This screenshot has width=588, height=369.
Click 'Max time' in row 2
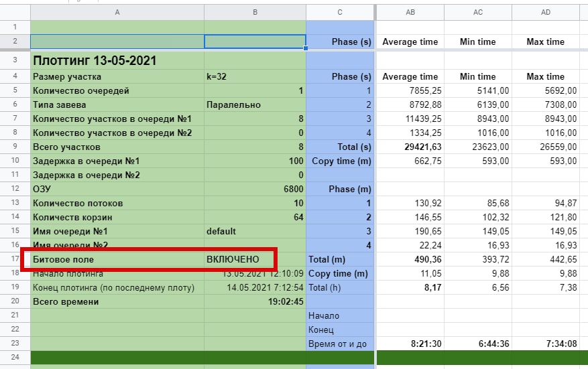point(546,42)
